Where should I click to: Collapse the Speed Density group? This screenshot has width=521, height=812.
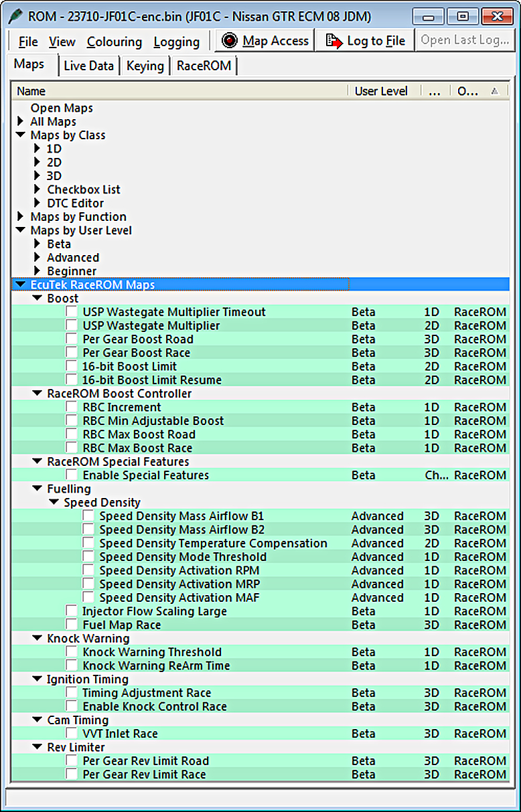coord(54,503)
